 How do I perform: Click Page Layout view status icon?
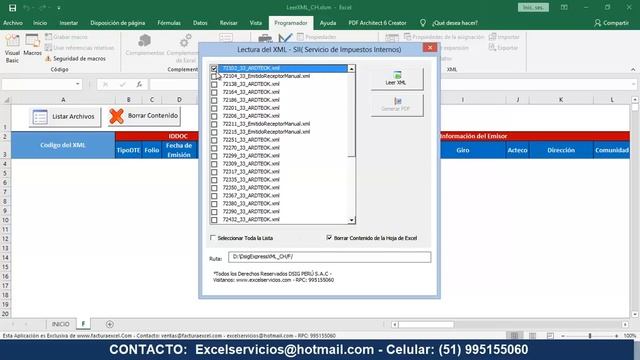click(533, 336)
